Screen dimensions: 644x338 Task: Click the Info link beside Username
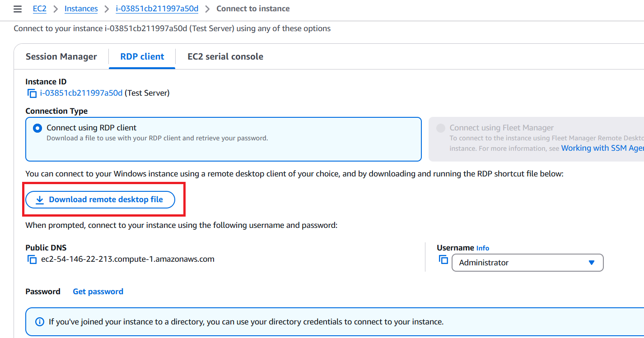482,248
